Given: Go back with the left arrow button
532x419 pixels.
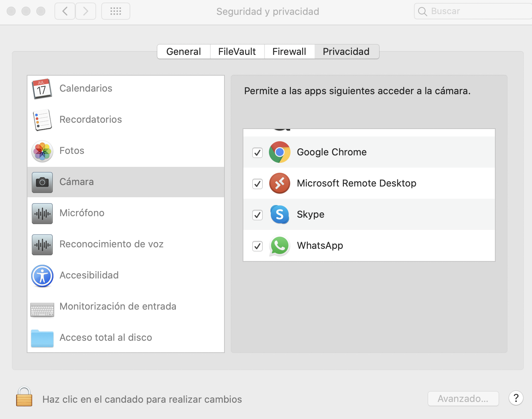Looking at the screenshot, I should tap(65, 11).
